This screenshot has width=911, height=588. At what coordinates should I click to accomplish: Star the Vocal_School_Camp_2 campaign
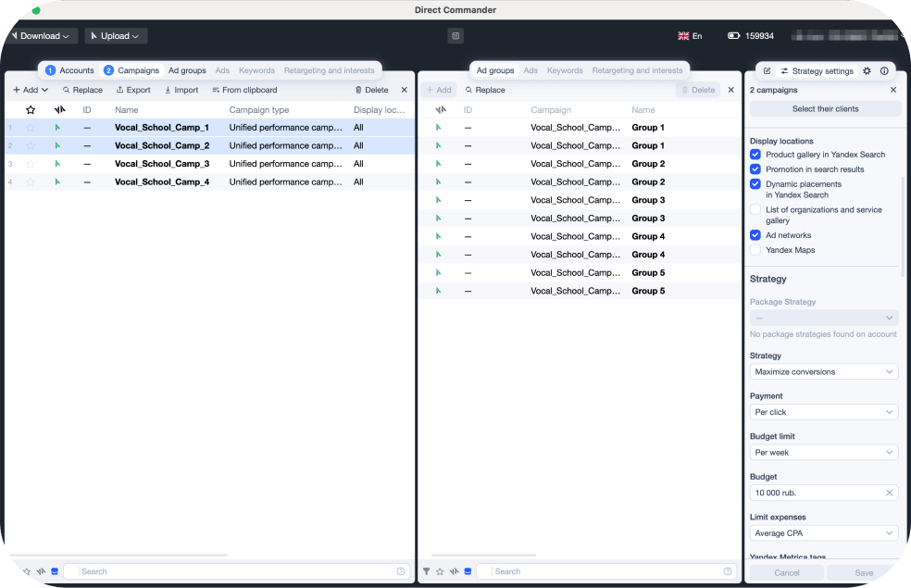pyautogui.click(x=31, y=145)
